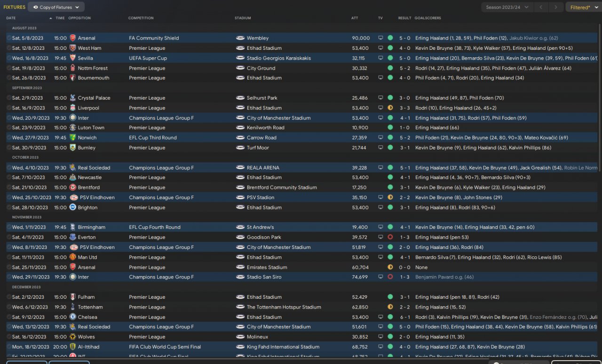602x364 pixels.
Task: Toggle the check mark for Sat, 12/8/2023 fixture
Action: click(9, 48)
